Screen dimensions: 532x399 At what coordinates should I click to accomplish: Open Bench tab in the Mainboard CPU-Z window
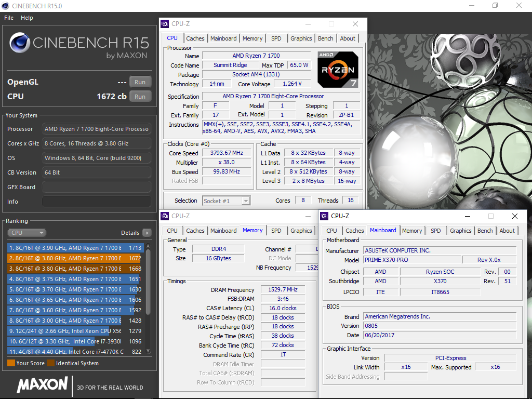pyautogui.click(x=485, y=231)
